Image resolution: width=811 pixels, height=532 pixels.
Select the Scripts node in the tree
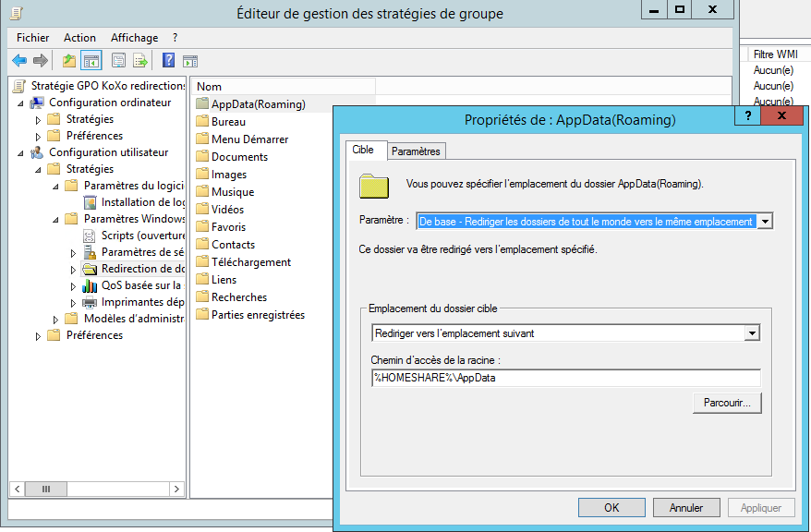pos(142,236)
